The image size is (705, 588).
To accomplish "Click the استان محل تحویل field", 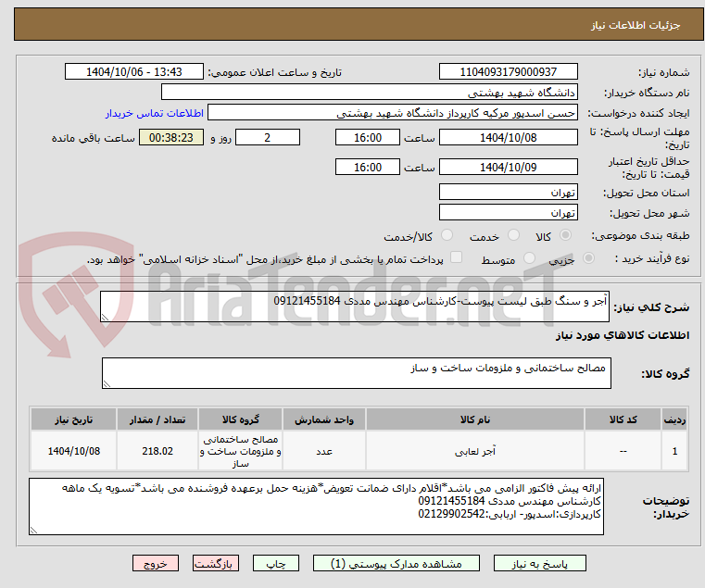I will (x=508, y=192).
